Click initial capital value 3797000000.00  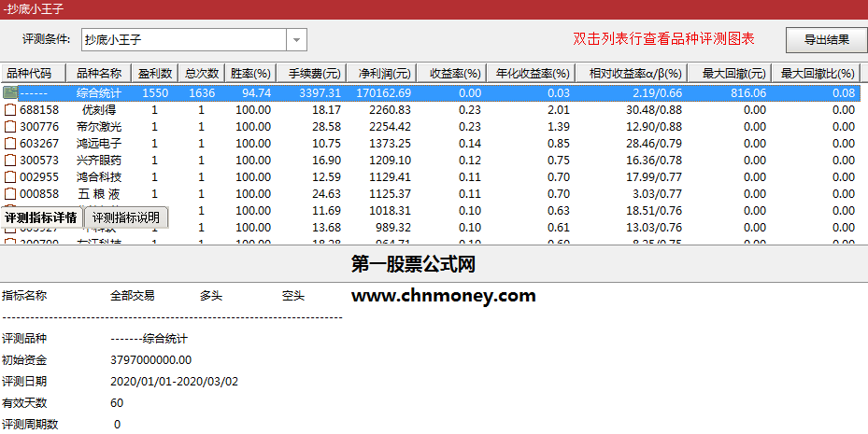[151, 360]
